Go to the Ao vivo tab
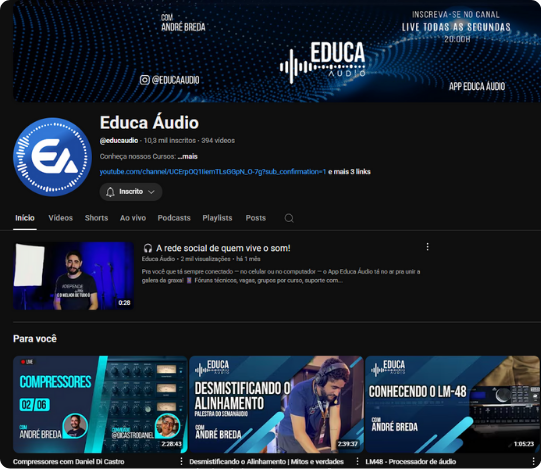Screen dimensions: 542x469 point(133,218)
